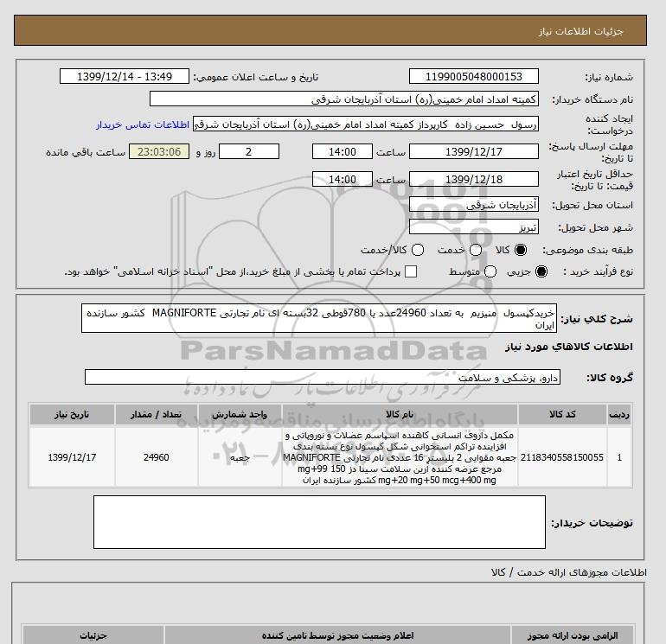This screenshot has height=644, width=666.
Task: Click the کد کالا column header
Action: click(562, 414)
